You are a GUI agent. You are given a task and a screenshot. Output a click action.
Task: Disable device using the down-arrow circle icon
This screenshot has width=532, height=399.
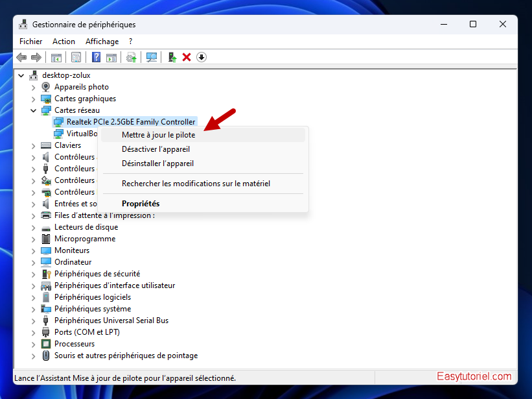(202, 57)
